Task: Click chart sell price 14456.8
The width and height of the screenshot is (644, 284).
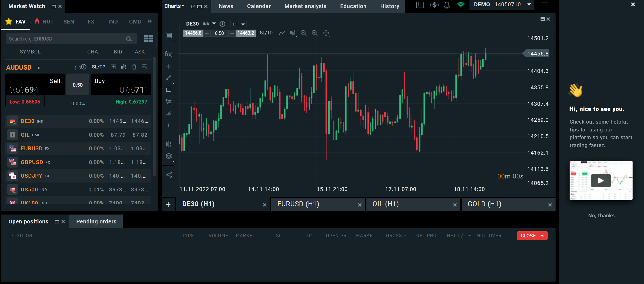Action: click(193, 33)
